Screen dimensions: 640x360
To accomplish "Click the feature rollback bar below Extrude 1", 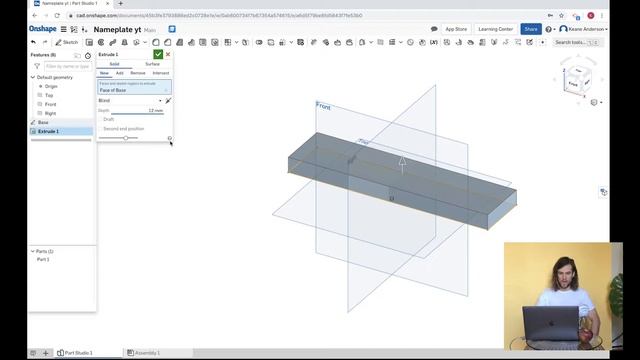I will tap(61, 140).
